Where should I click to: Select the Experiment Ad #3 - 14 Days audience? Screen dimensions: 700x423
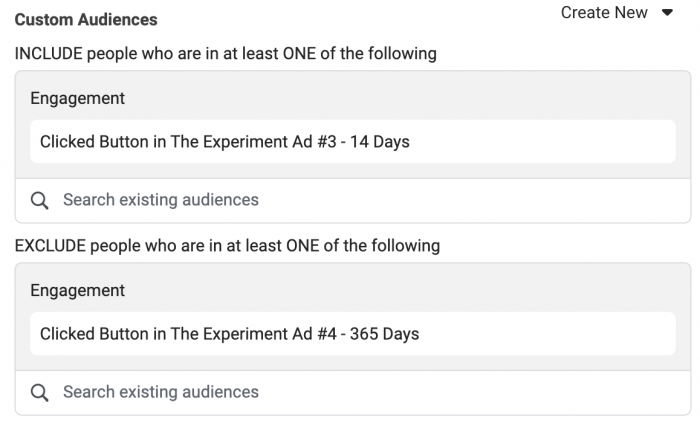click(x=353, y=141)
